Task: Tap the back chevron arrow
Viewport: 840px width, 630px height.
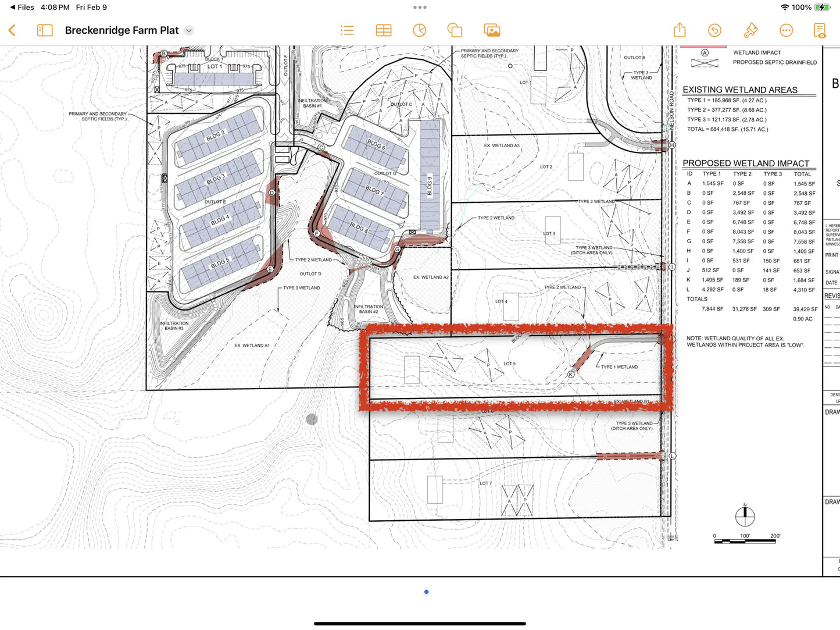Action: [x=12, y=30]
